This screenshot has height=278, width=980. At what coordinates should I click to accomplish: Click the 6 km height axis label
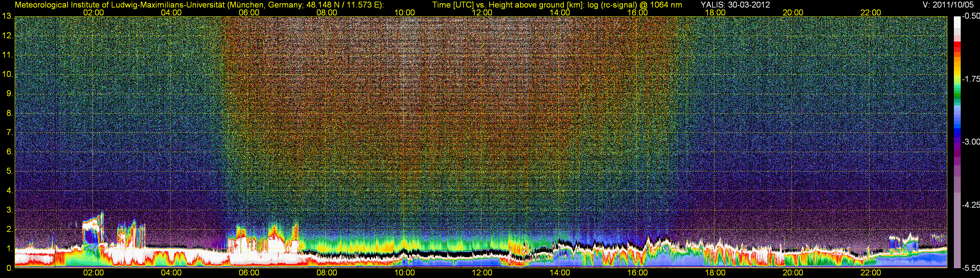coord(9,152)
